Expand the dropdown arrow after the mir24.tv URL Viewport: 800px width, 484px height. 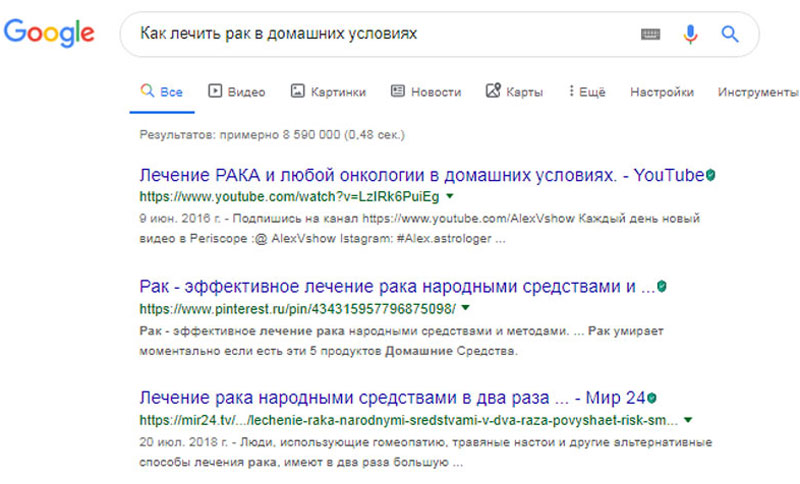tap(688, 420)
